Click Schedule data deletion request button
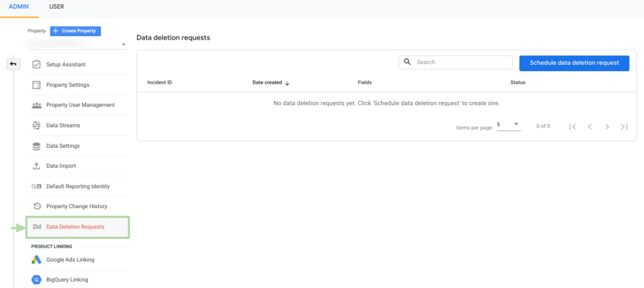Viewport: 644px width, 288px height. [574, 63]
